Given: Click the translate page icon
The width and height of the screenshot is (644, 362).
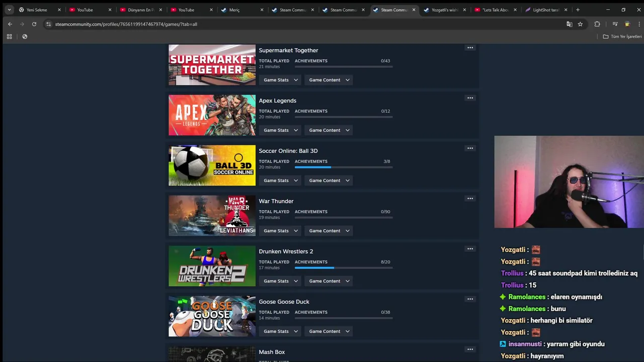Looking at the screenshot, I should pos(569,24).
